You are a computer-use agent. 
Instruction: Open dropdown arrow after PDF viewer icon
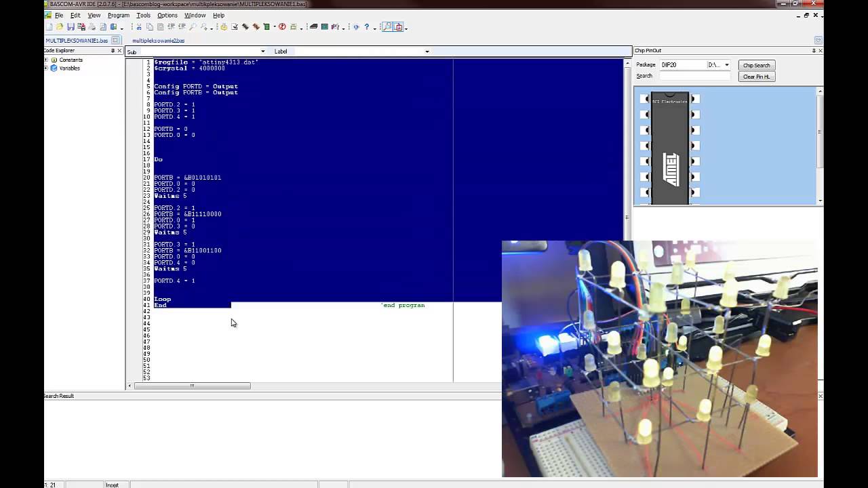tap(406, 28)
